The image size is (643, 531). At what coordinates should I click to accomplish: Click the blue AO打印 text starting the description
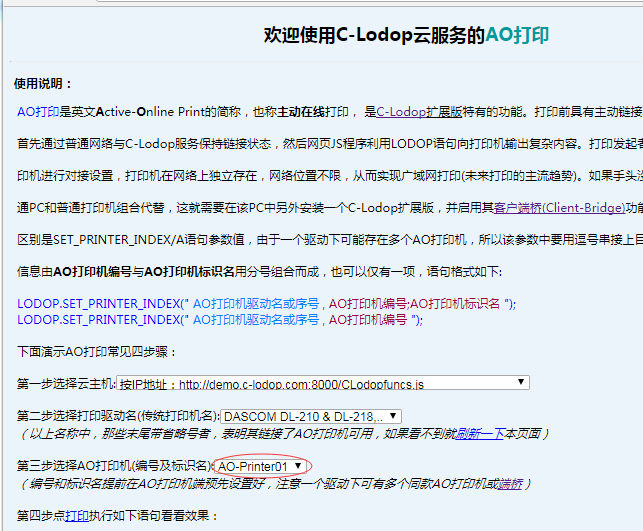point(38,113)
